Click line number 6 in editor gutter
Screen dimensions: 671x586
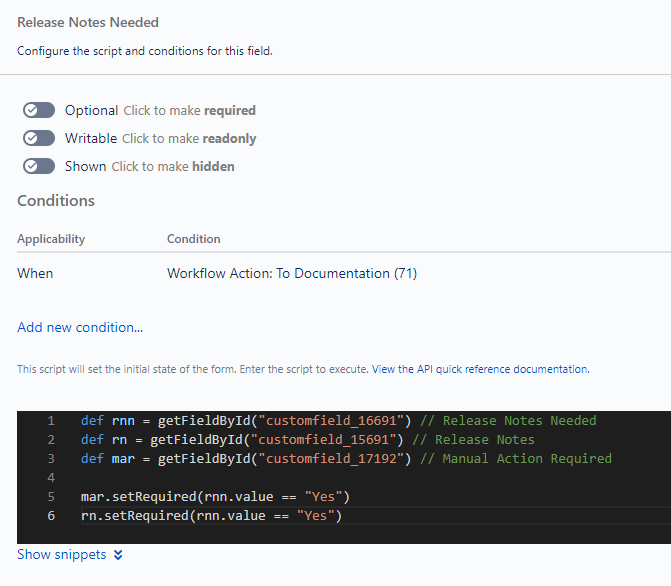click(51, 515)
